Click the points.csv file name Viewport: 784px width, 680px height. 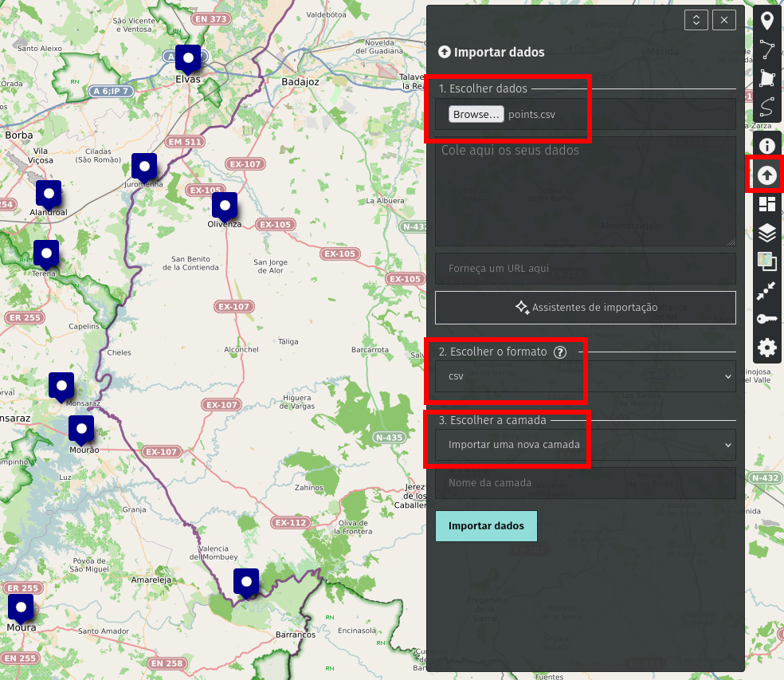tap(531, 115)
